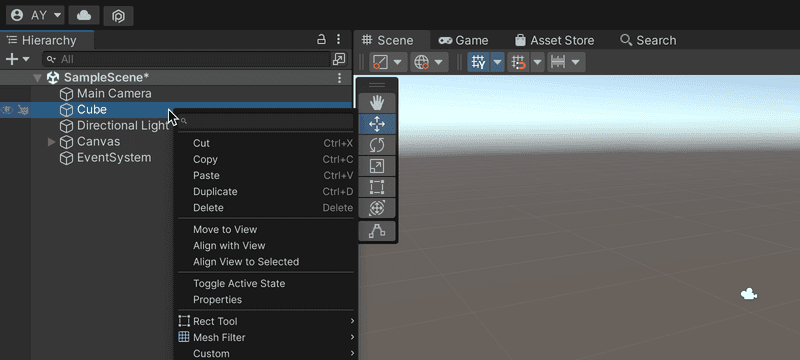Collapse the SampleScene foldout

pyautogui.click(x=37, y=78)
